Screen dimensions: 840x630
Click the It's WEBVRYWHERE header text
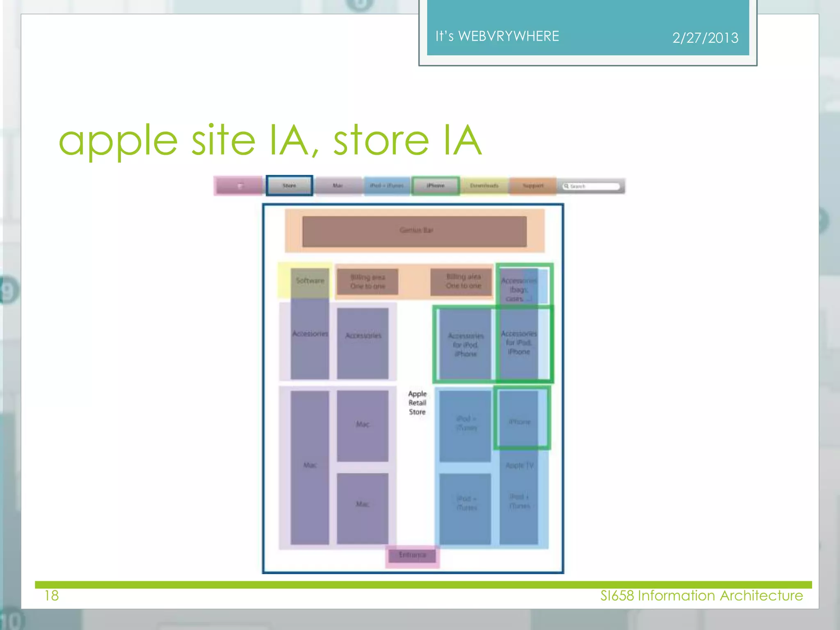click(497, 36)
